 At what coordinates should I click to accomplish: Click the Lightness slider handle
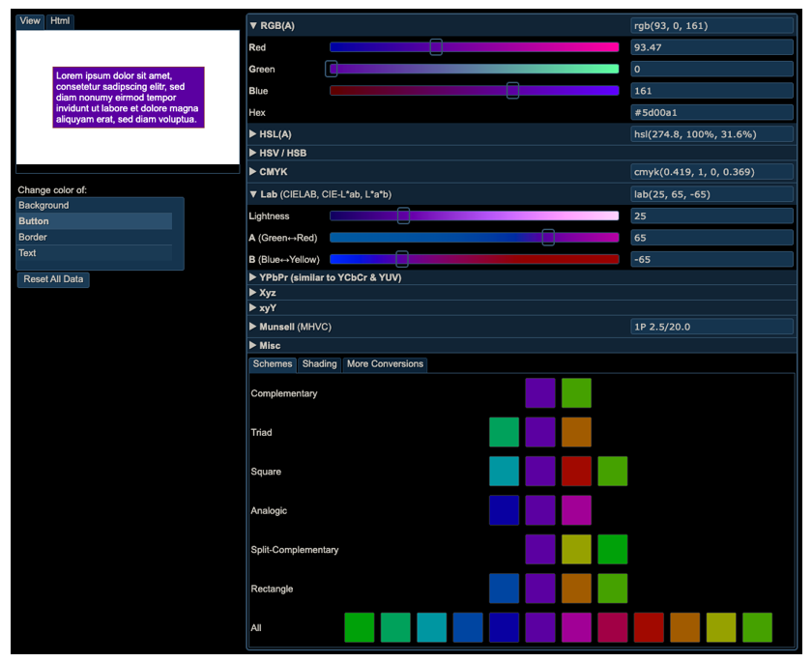pyautogui.click(x=403, y=216)
